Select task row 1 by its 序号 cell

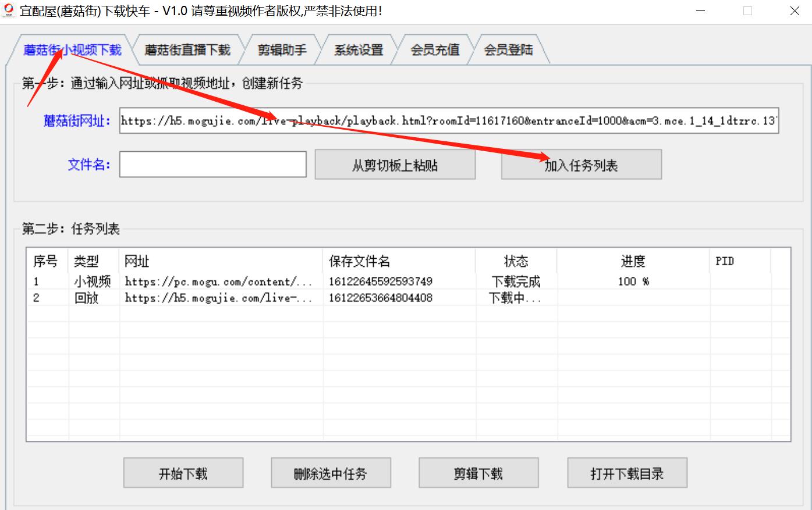[x=36, y=281]
